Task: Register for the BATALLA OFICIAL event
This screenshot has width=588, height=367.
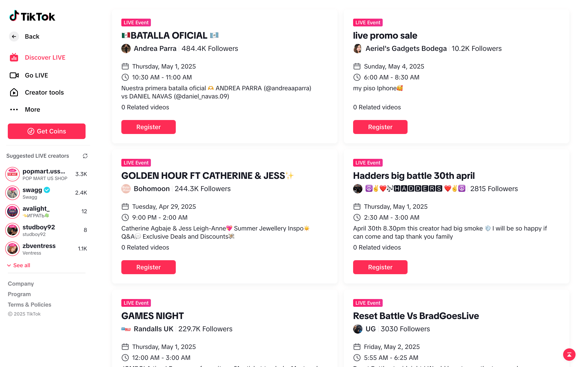Action: 148,127
